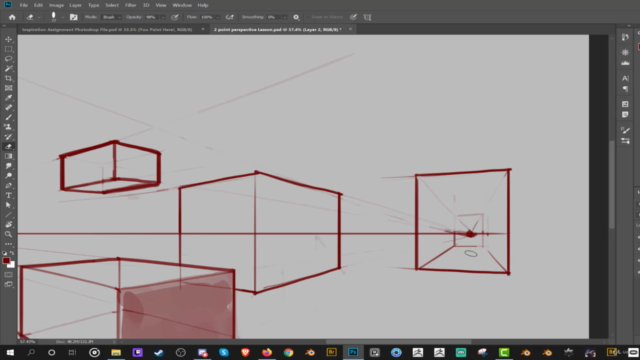Toggle pressure for opacity
The width and height of the screenshot is (640, 360).
tap(175, 17)
